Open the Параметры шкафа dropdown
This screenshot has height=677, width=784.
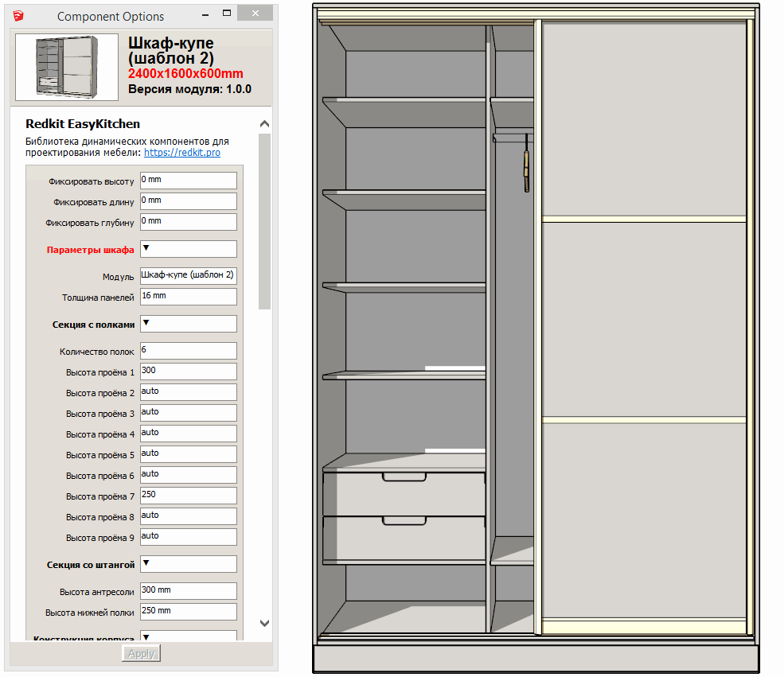188,249
